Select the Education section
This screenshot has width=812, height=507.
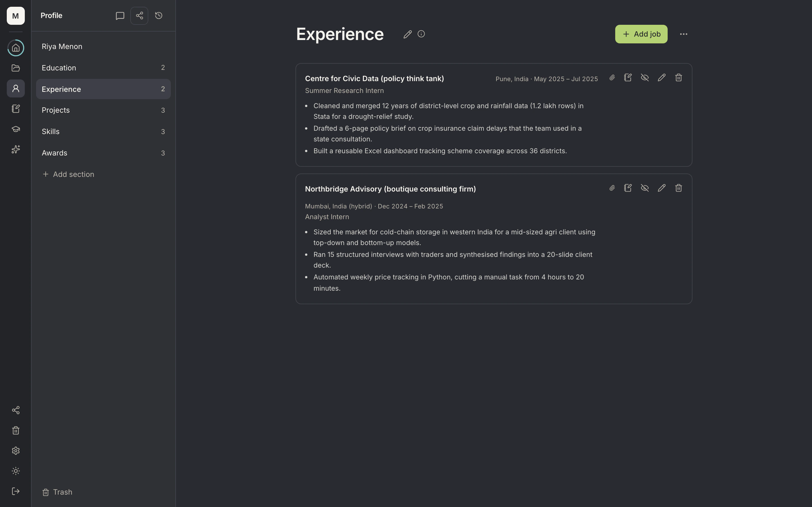103,68
